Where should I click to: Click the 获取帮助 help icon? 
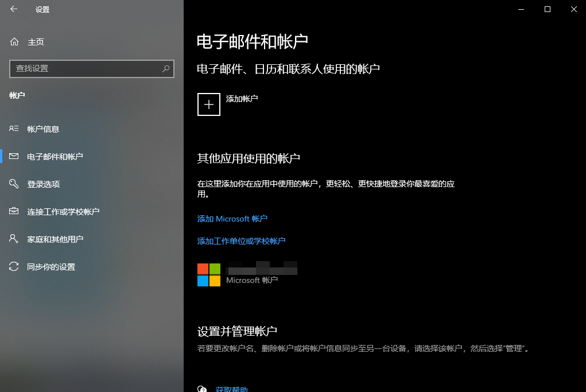coord(202,389)
